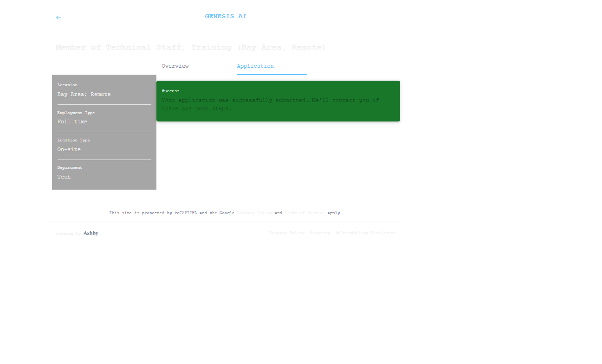602x364 pixels.
Task: Open the Overview tab
Action: [175, 66]
